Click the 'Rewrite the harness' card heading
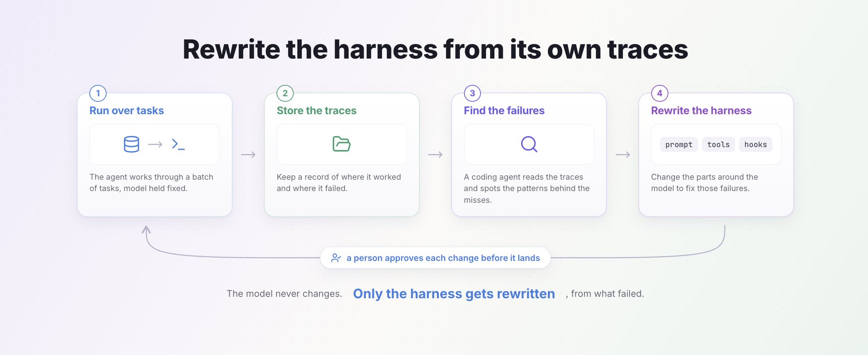Screen dimensions: 868x355 (x=701, y=111)
